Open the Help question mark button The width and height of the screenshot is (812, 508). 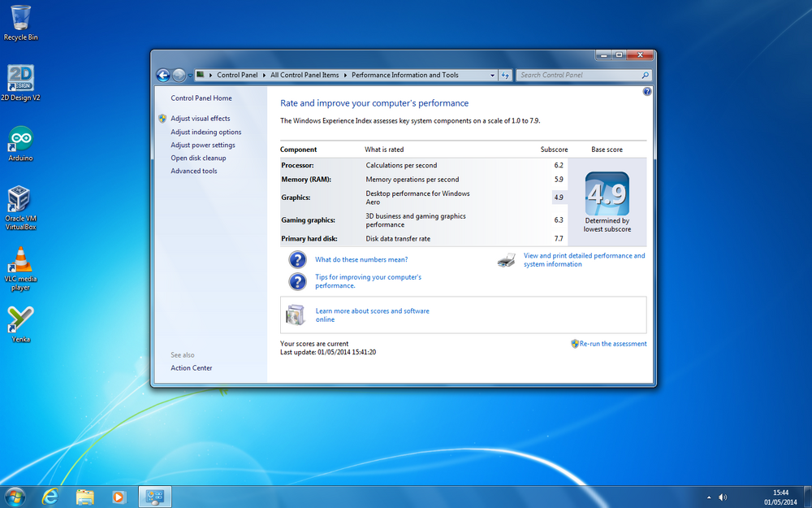pyautogui.click(x=647, y=92)
